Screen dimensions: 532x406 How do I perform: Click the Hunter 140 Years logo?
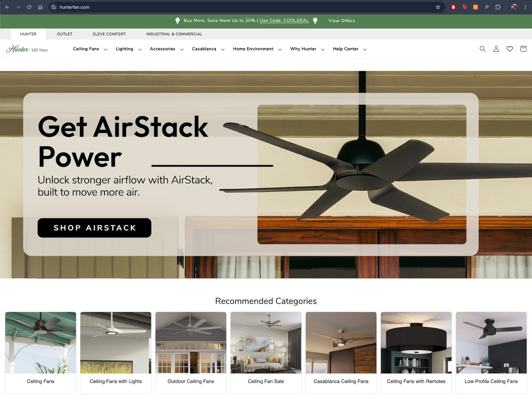point(27,49)
